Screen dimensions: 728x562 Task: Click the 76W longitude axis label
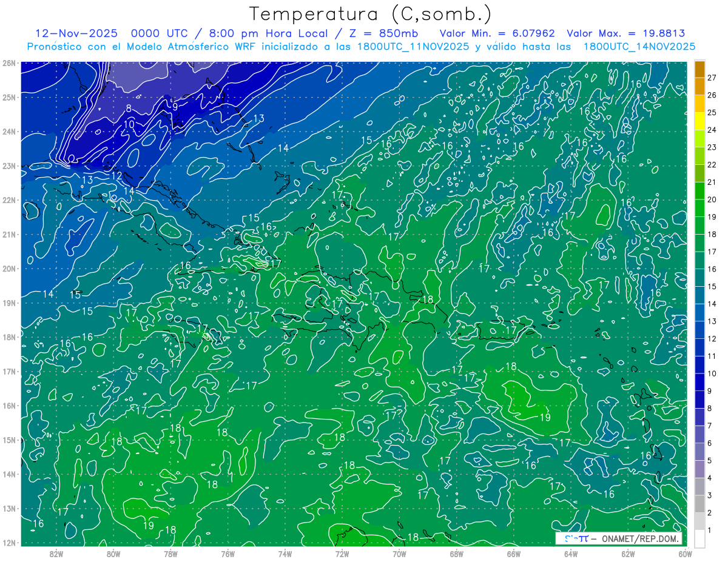[228, 554]
